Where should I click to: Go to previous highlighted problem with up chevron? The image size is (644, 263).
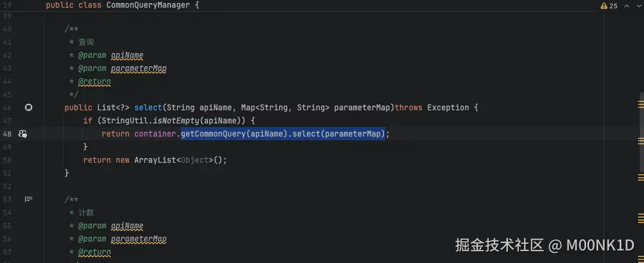click(x=627, y=6)
